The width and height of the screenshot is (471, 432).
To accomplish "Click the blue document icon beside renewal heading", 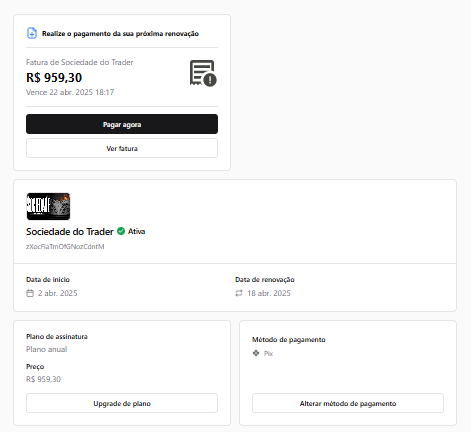I will tap(32, 33).
